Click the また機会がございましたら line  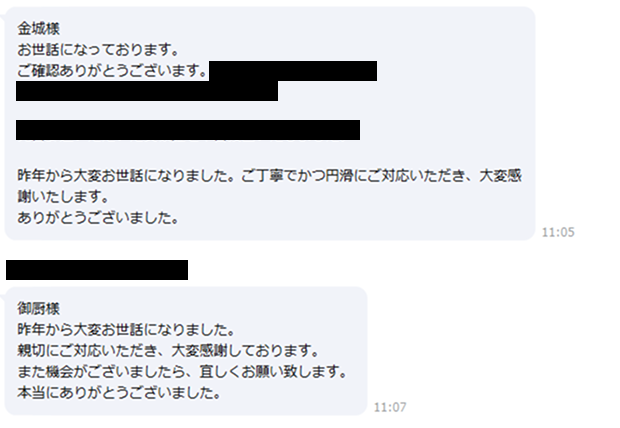click(x=182, y=372)
